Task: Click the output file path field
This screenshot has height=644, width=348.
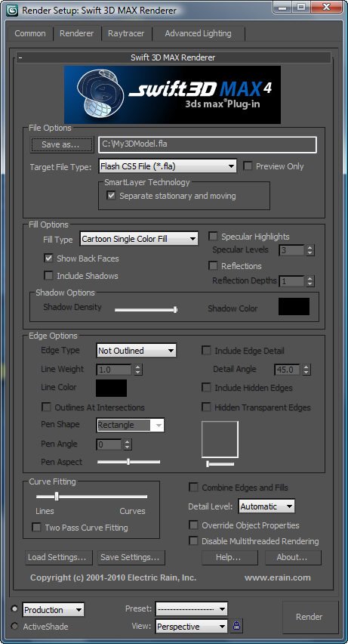Action: 208,144
